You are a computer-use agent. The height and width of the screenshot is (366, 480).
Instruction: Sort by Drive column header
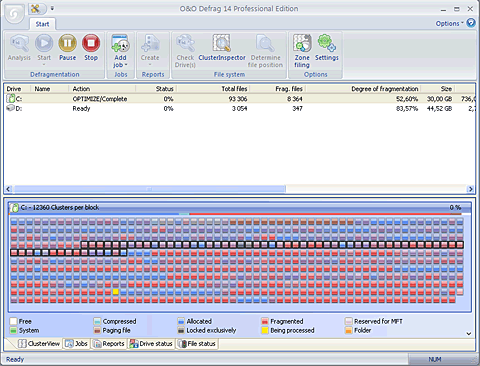[18, 89]
